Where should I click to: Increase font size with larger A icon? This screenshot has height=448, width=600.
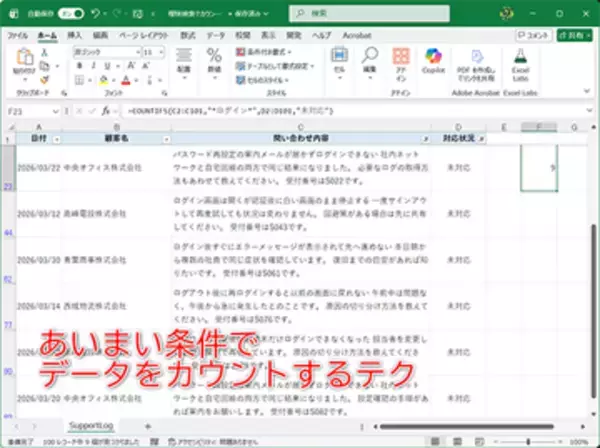132,66
